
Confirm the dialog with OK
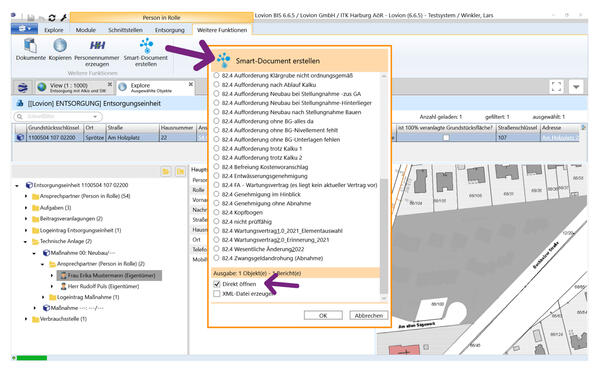pos(323,315)
